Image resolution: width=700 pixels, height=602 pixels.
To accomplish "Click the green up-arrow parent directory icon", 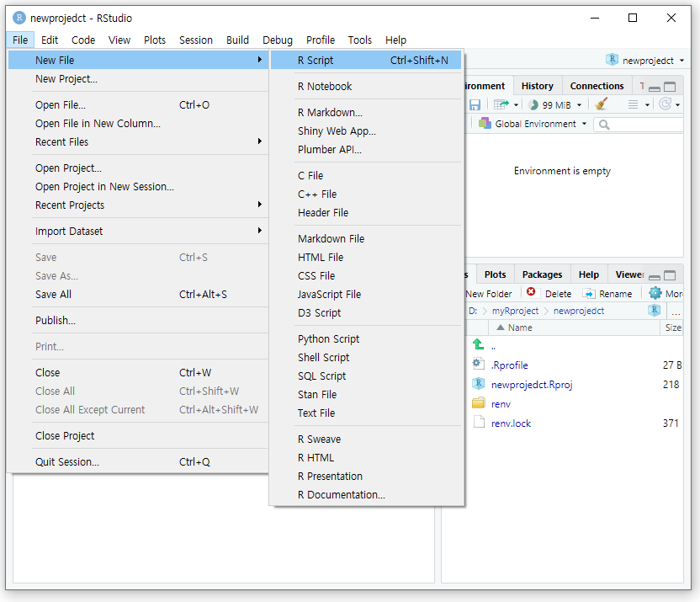I will 478,344.
